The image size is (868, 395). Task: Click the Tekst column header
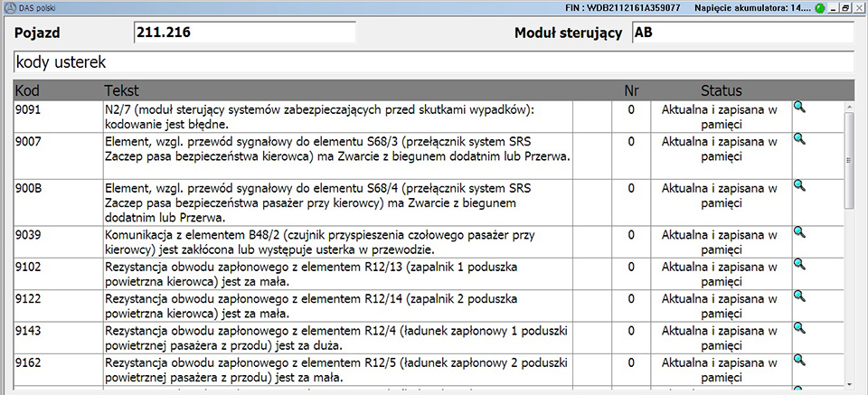point(121,89)
